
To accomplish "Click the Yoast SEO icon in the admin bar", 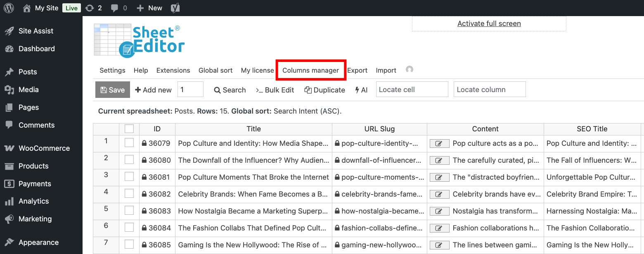I will coord(175,7).
